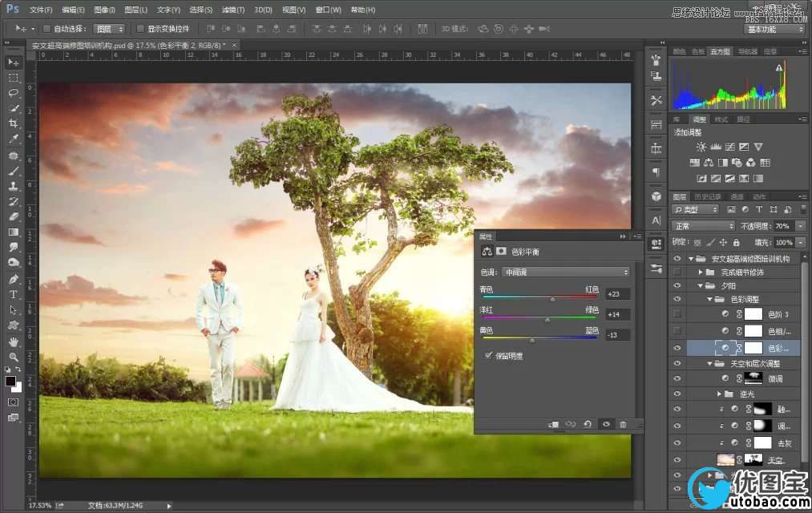812x513 pixels.
Task: Add a Color Balance adjustment
Action: coord(709,163)
